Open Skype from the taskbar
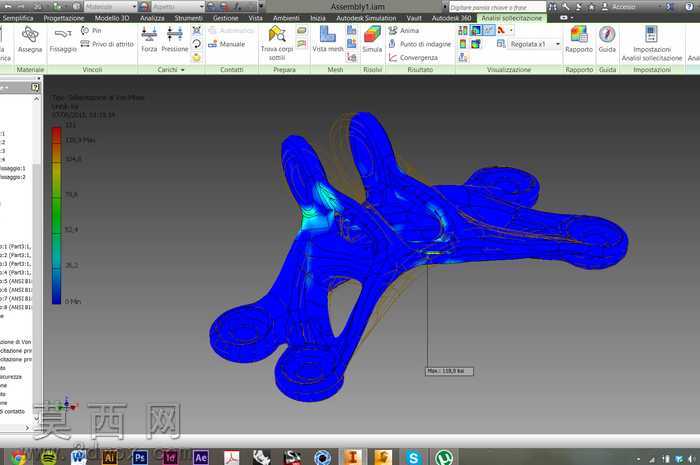700x465 pixels. [413, 457]
